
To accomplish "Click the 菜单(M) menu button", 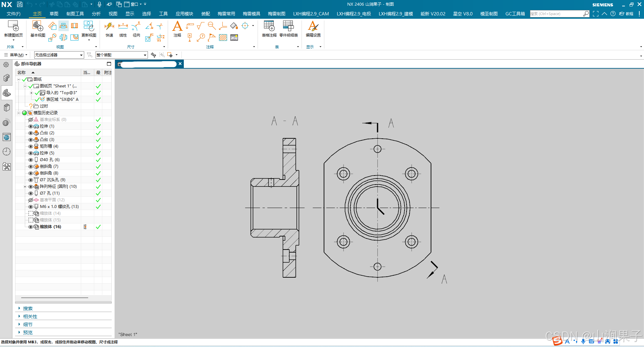I will [x=16, y=55].
